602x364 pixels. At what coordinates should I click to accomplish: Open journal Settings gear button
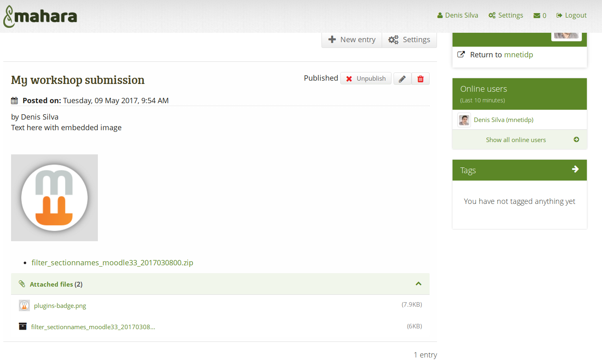coord(409,40)
